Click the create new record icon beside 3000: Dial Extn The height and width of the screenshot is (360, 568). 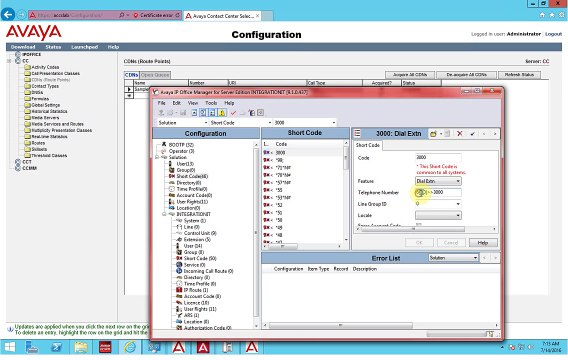[x=433, y=134]
